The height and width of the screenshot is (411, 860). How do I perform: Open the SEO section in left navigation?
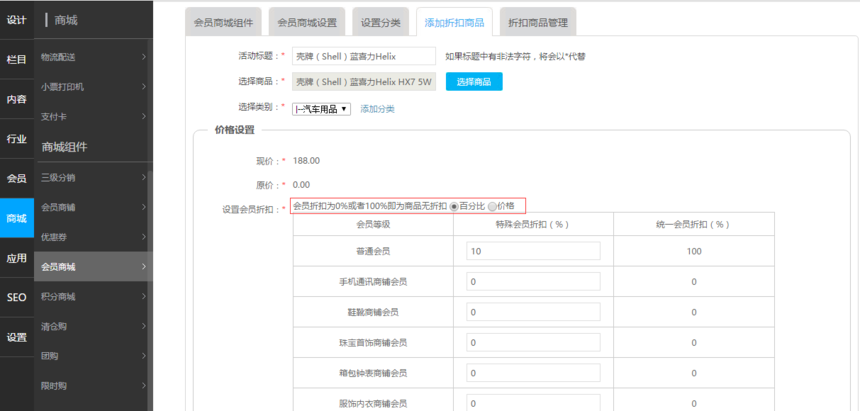pyautogui.click(x=16, y=297)
